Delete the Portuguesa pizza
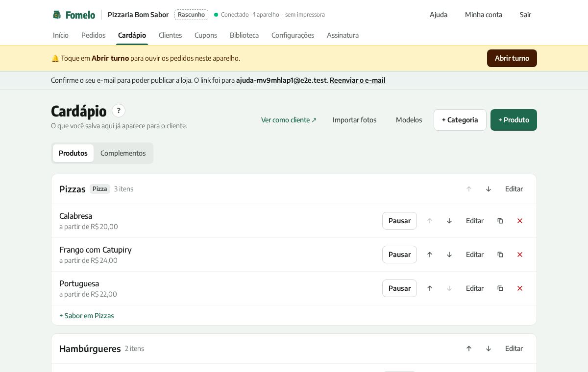The height and width of the screenshot is (372, 588). click(x=520, y=288)
